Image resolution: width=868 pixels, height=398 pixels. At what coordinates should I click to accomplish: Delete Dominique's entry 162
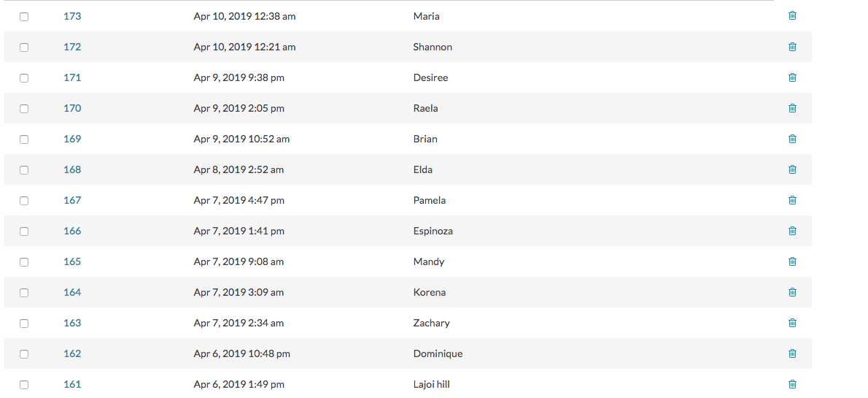point(792,353)
